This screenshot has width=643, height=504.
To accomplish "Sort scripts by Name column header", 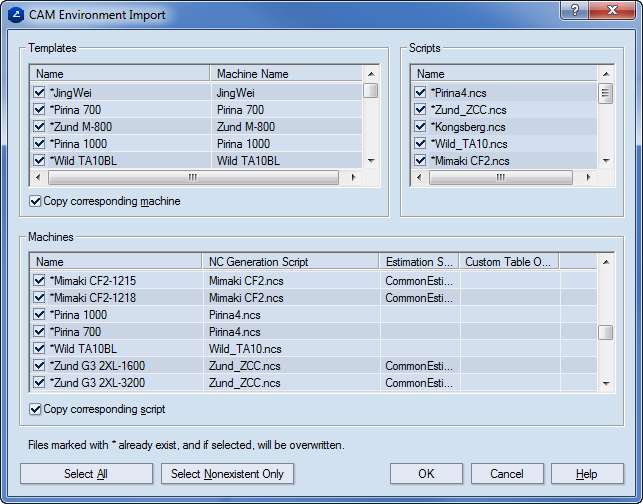I will point(504,74).
